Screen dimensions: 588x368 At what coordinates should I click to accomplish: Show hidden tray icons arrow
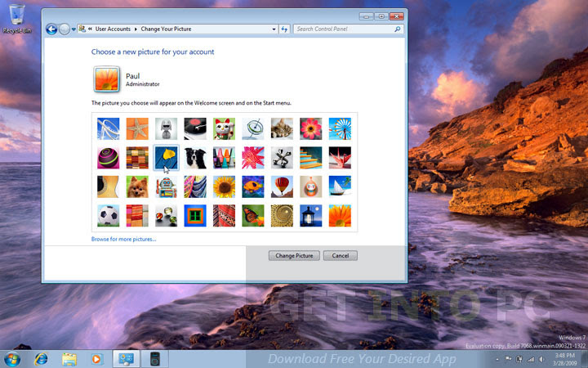497,360
